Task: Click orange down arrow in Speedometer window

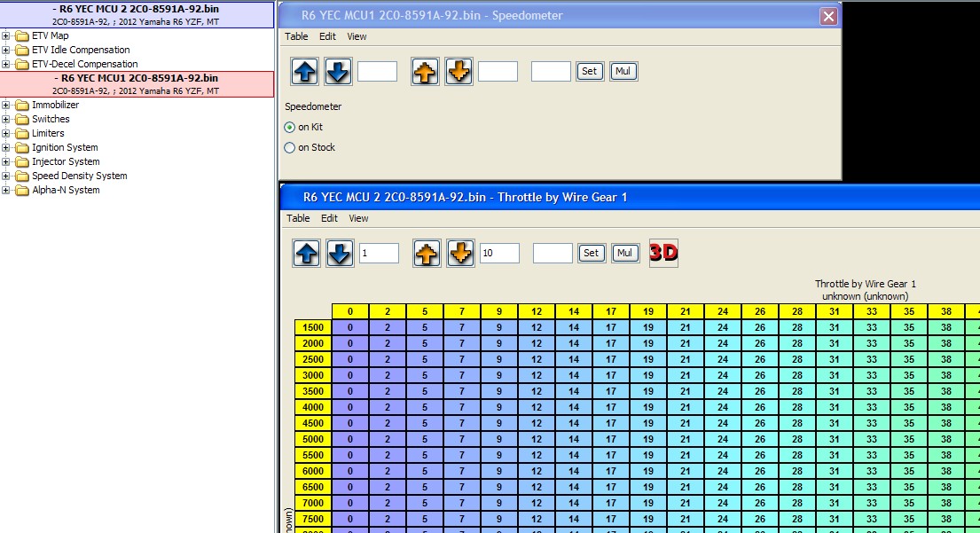Action: click(x=459, y=72)
